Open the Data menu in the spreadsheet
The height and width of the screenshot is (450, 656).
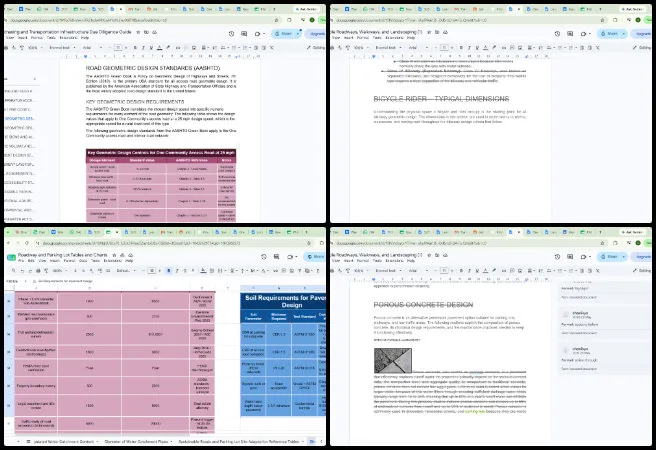(83, 261)
